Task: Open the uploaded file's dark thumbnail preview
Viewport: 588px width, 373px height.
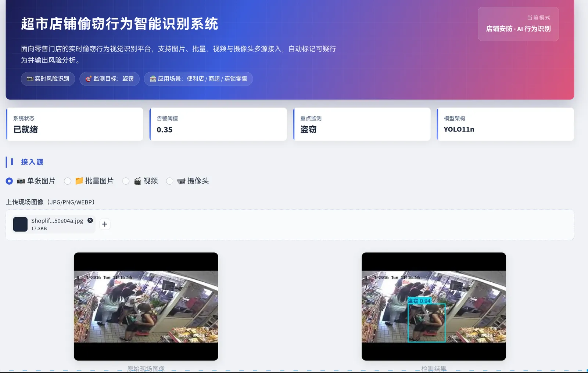Action: [20, 224]
